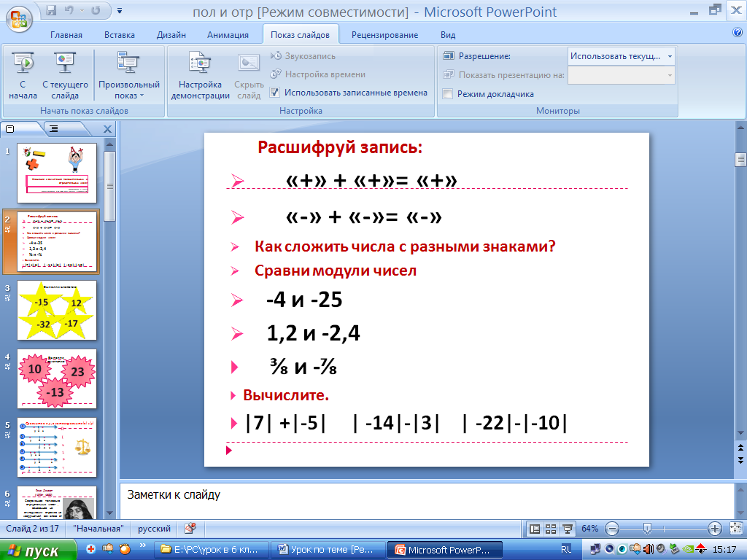Click the 64% zoom level button
Screen dimensions: 747x560
(589, 529)
